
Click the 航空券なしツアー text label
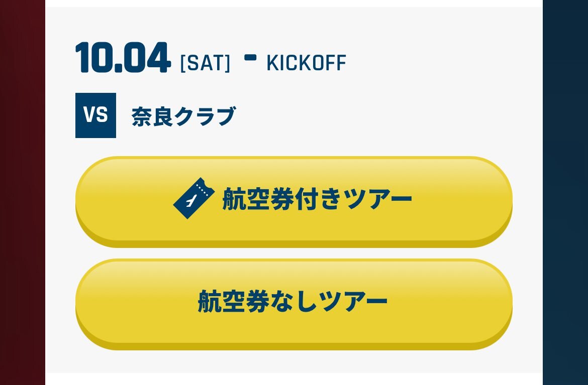pos(292,301)
